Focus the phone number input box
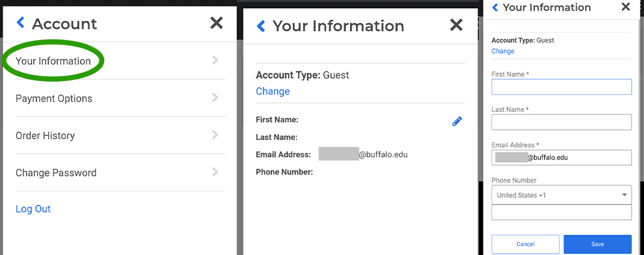The width and height of the screenshot is (644, 255). [562, 212]
